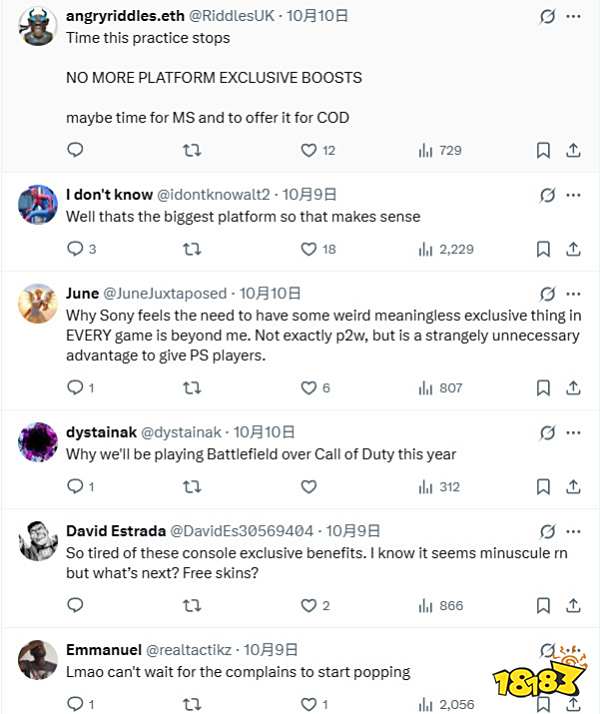The image size is (600, 714).
Task: Reply to angryriddles.eth's tweet
Action: pos(74,150)
